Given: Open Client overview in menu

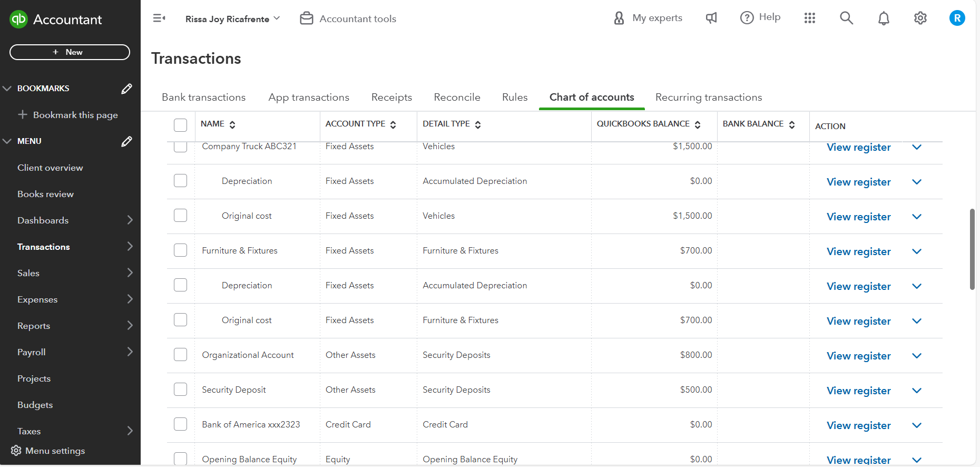Looking at the screenshot, I should click(50, 168).
